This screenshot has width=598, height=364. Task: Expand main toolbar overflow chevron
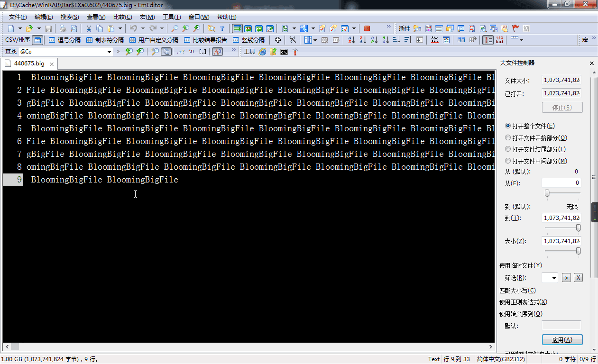pyautogui.click(x=389, y=27)
